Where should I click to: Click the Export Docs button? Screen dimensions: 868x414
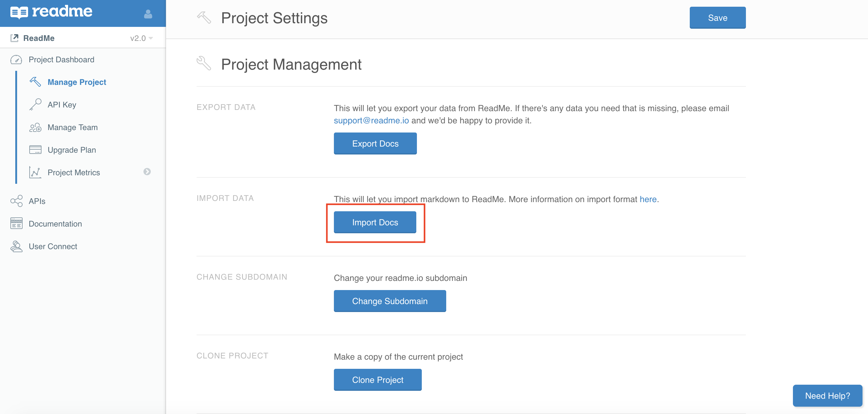coord(375,143)
